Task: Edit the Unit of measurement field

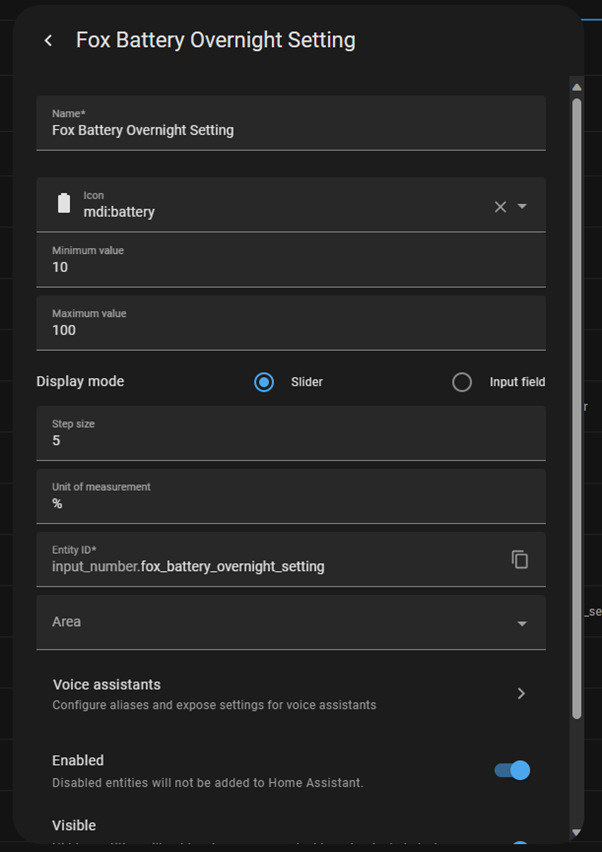Action: [x=290, y=503]
